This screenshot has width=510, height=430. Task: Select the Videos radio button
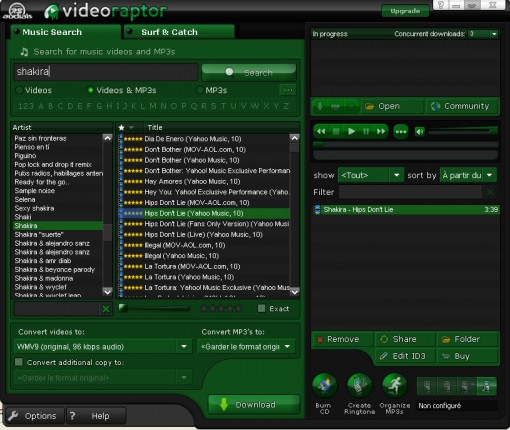pos(19,90)
